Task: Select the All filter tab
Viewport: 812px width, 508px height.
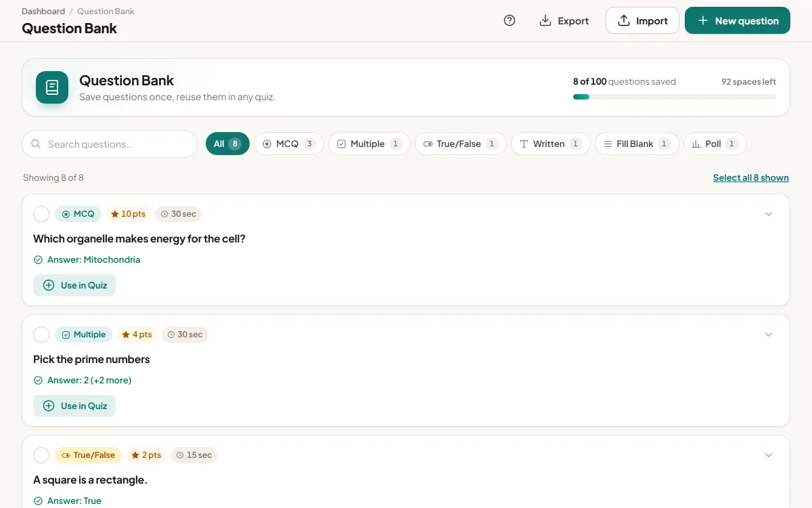Action: tap(227, 144)
